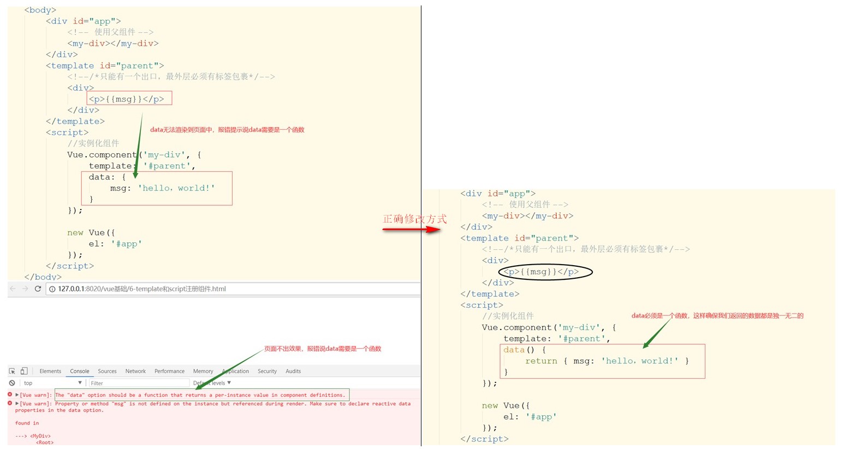Screen dimensions: 868x449
Task: Click the <Root> component trace line
Action: [45, 442]
